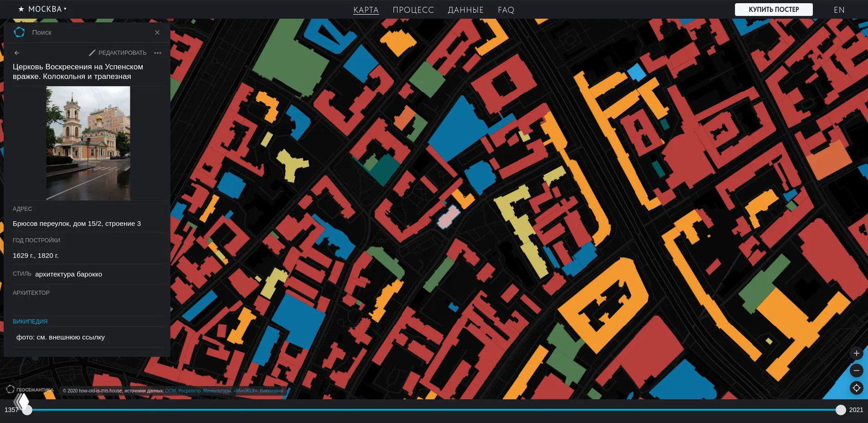
Task: Open the Москва city dropdown
Action: tap(42, 9)
